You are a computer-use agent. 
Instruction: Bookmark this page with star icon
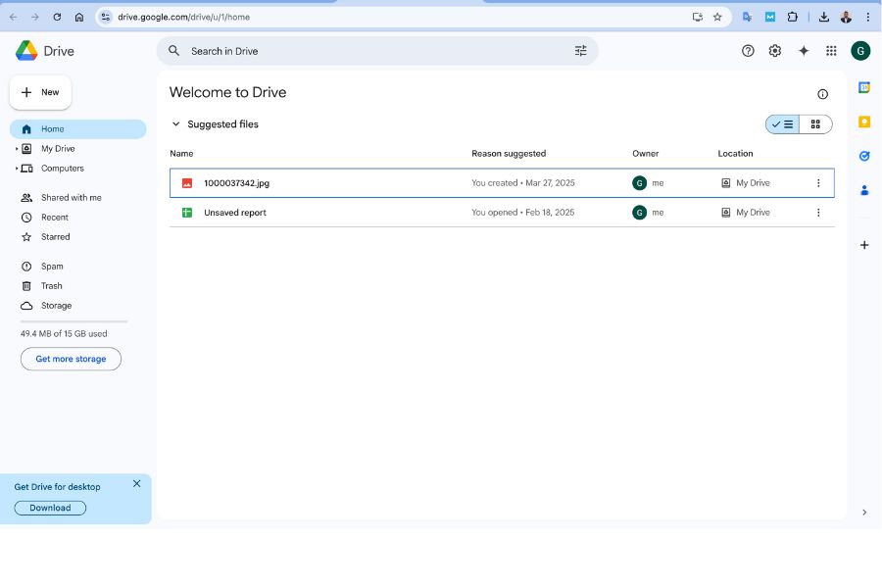pyautogui.click(x=717, y=17)
